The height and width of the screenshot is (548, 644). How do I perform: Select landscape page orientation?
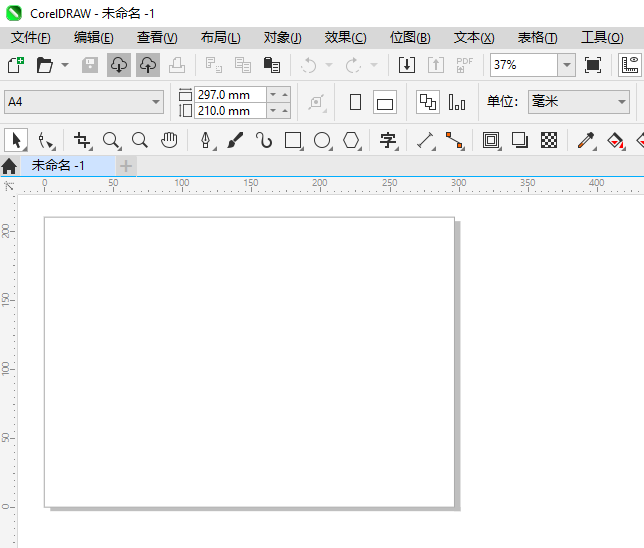[385, 102]
